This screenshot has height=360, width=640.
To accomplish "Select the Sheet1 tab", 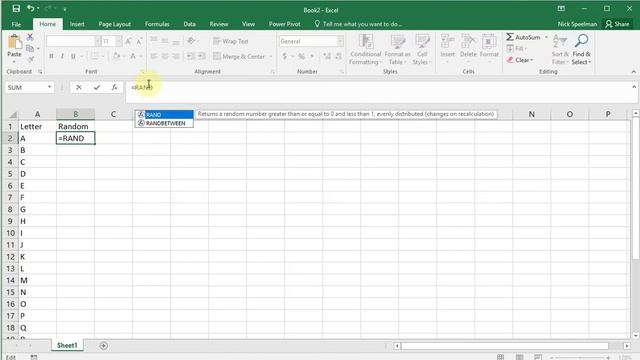I will coord(67,345).
